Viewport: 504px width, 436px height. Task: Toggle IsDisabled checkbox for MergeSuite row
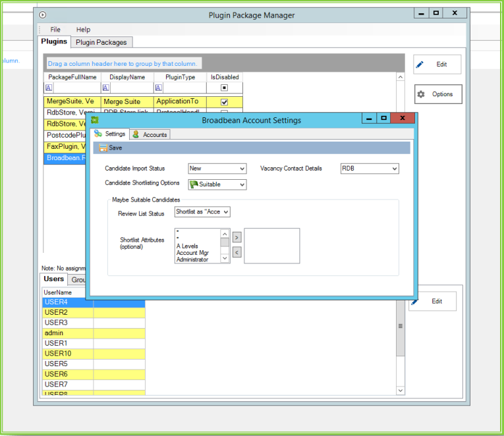pyautogui.click(x=225, y=102)
